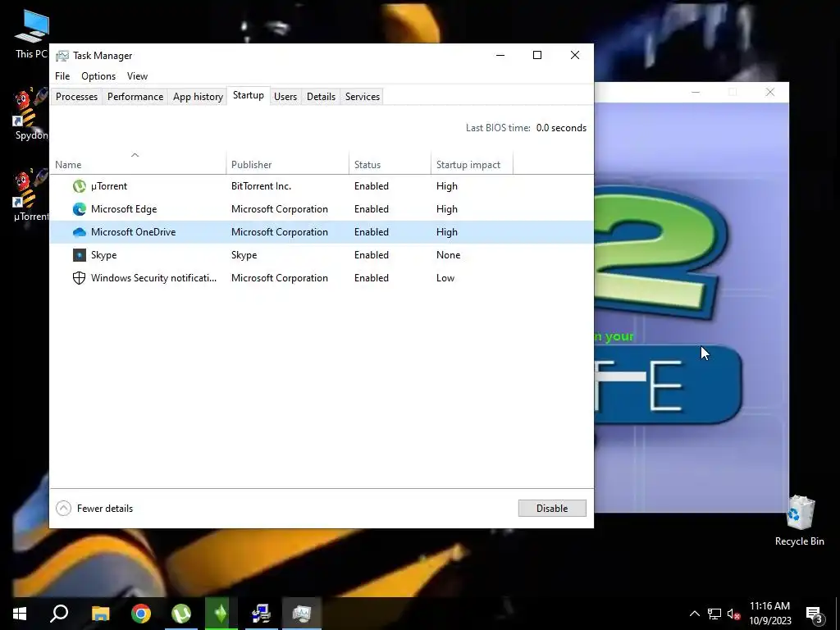The width and height of the screenshot is (840, 630).
Task: Click Windows Security's Low impact value
Action: pyautogui.click(x=445, y=278)
